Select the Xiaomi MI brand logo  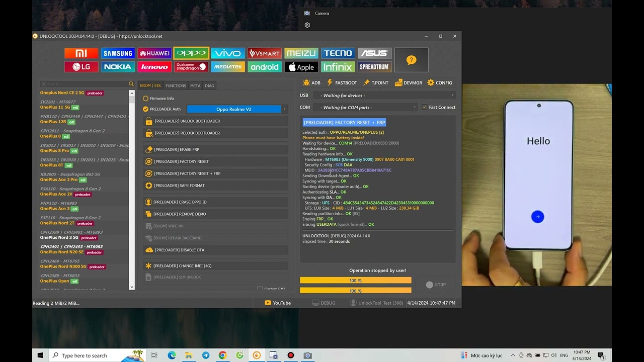pos(81,53)
